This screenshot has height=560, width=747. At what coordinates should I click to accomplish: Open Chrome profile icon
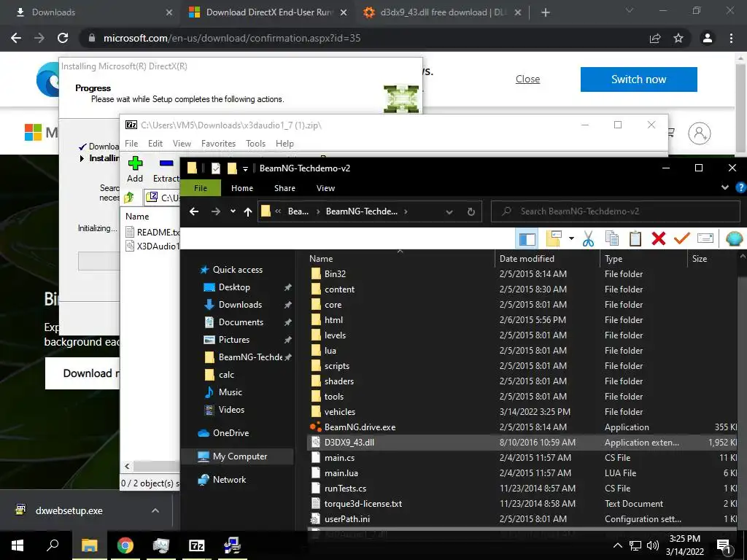click(708, 38)
